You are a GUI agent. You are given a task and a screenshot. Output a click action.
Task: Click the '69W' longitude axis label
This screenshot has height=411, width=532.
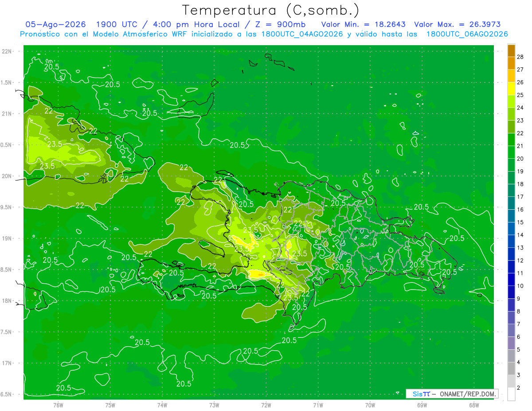coord(422,405)
